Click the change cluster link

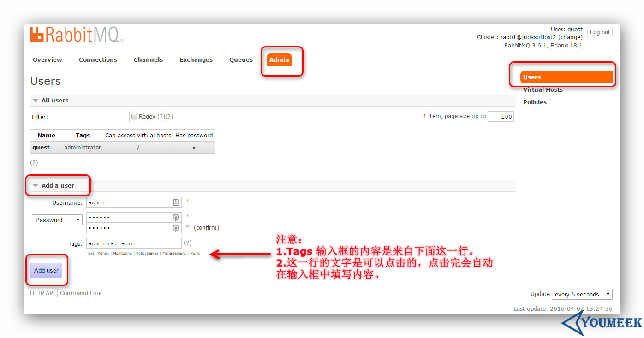click(x=571, y=37)
